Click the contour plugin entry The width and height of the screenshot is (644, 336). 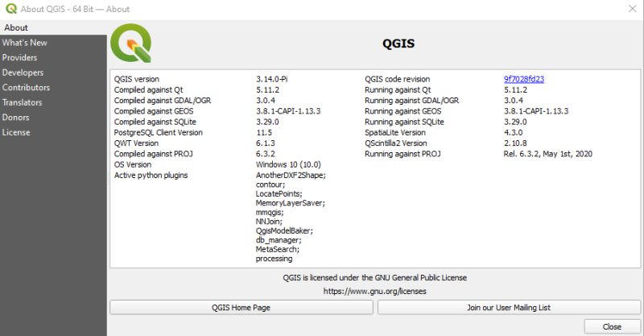tap(270, 185)
